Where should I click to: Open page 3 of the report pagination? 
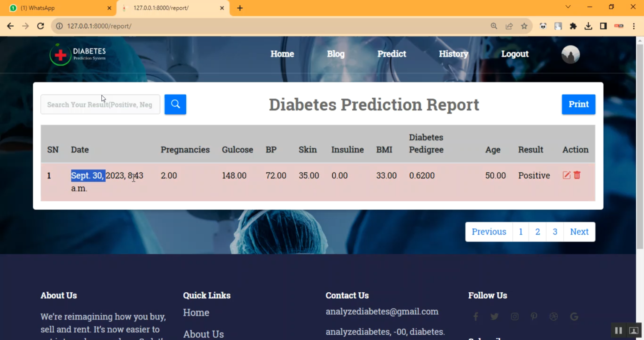point(555,232)
